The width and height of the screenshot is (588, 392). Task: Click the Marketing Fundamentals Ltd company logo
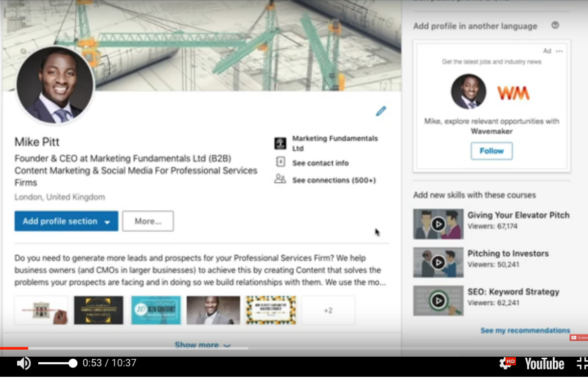[x=280, y=144]
